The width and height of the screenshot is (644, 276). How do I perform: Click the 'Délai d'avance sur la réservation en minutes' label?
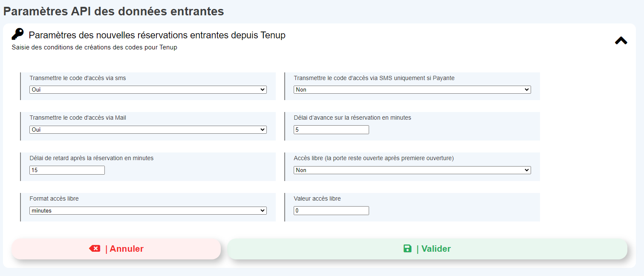click(352, 118)
